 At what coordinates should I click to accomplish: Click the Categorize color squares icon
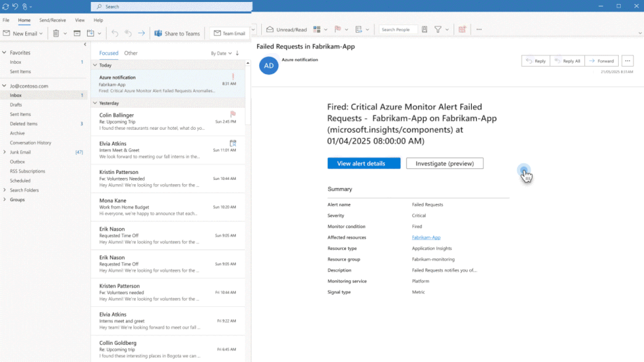(317, 30)
